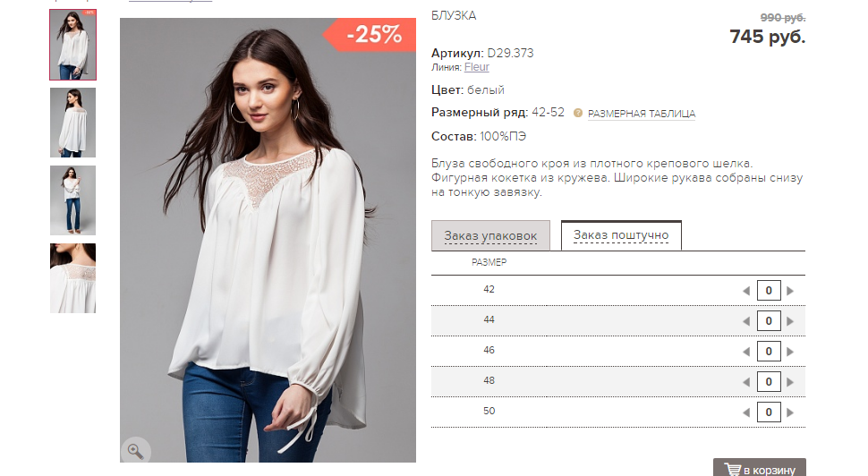Click the question mark icon beside size chart
This screenshot has height=476, width=868.
[578, 114]
